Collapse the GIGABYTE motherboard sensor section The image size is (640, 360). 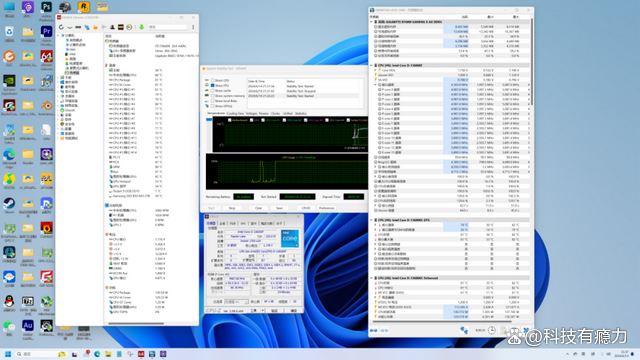(371, 22)
